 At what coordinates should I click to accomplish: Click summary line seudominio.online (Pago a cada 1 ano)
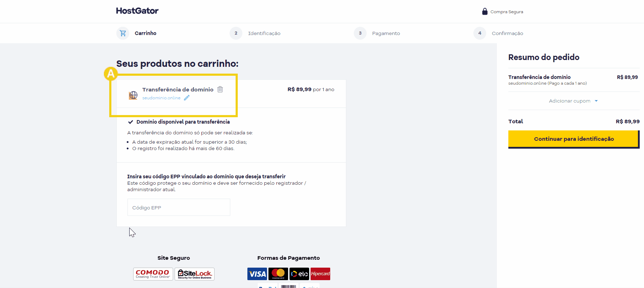click(x=547, y=83)
